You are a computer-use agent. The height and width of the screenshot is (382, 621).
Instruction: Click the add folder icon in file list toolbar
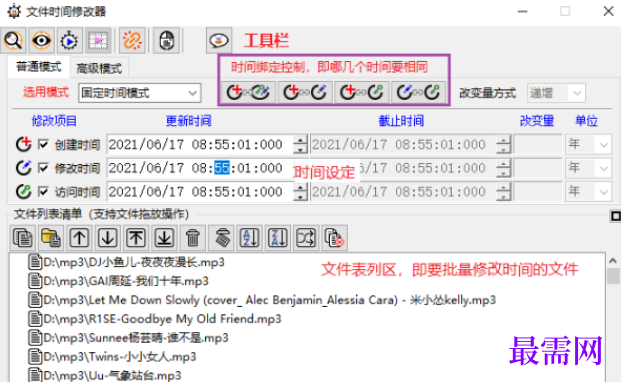pyautogui.click(x=51, y=238)
